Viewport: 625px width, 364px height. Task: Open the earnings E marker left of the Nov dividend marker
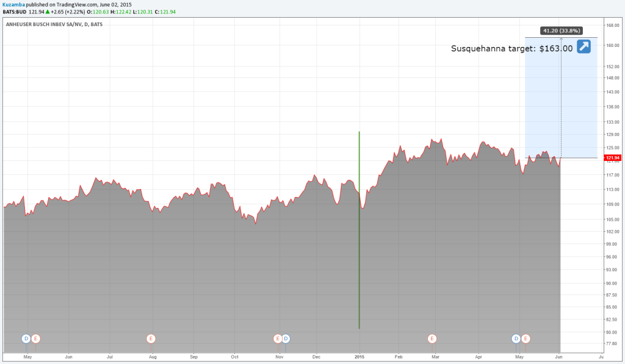[x=278, y=338]
